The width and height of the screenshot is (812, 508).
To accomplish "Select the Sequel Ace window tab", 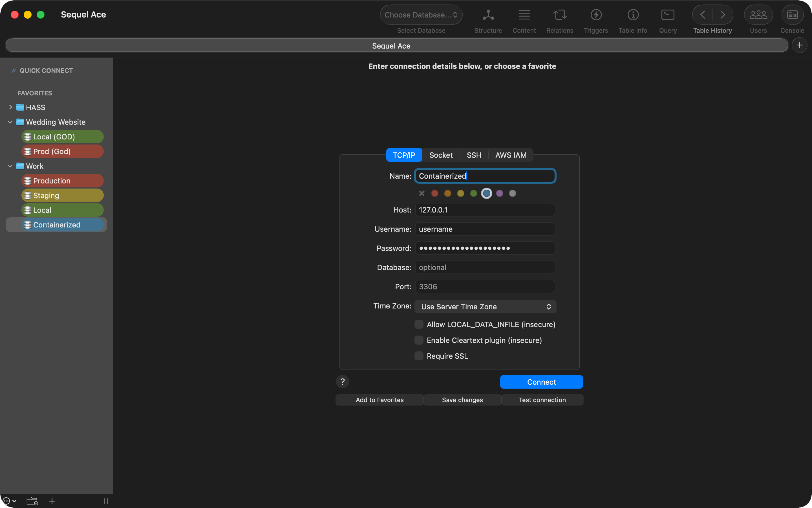I will tap(397, 45).
